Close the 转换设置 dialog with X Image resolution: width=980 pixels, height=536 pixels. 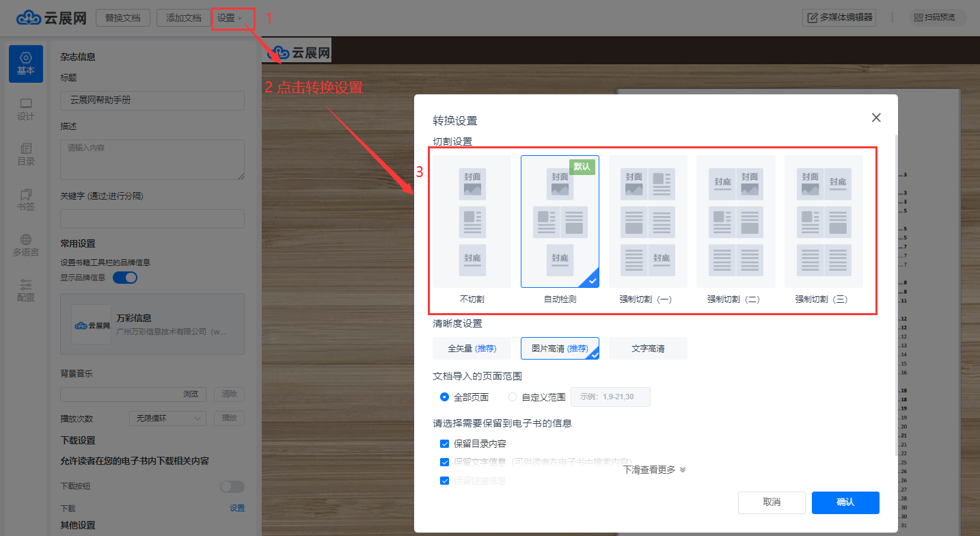coord(876,118)
